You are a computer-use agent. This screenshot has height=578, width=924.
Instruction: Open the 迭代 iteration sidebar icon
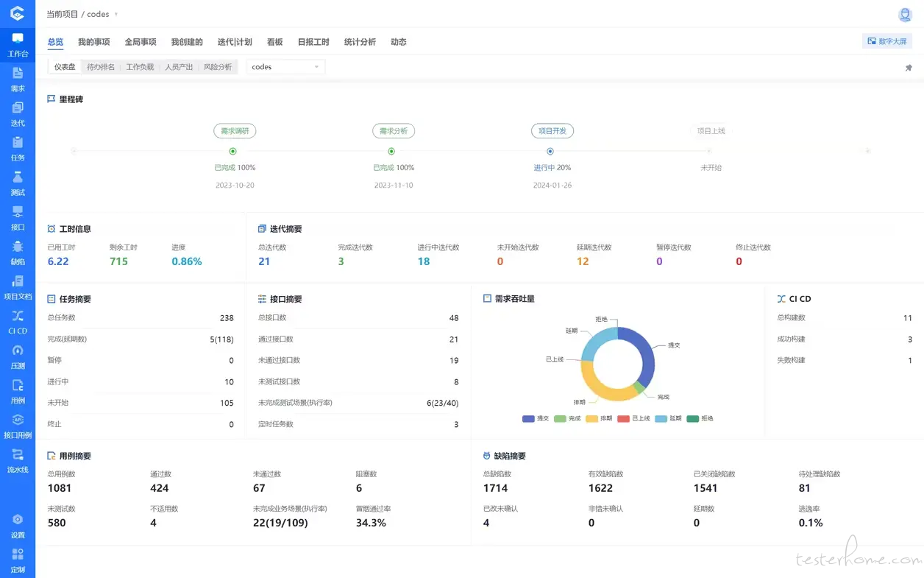coord(18,114)
